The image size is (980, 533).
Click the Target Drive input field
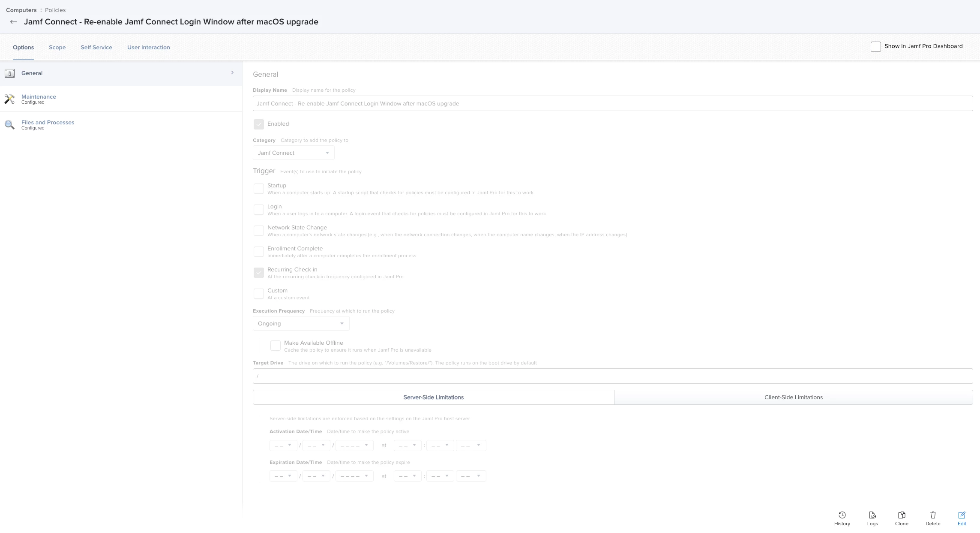point(613,376)
